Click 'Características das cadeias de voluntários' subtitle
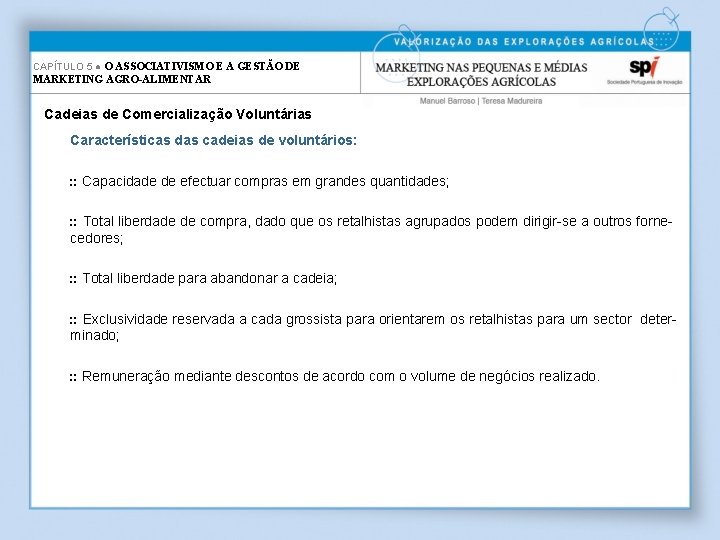Viewport: 720px width, 540px height. [214, 141]
